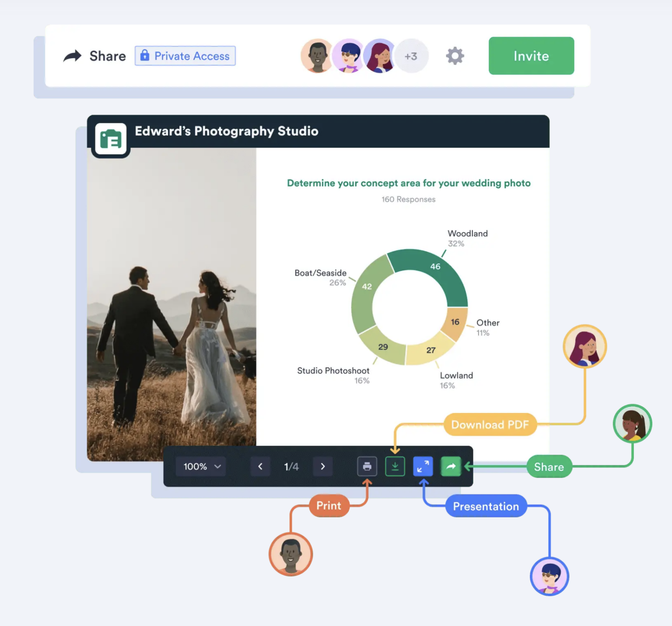Open the 100% zoom level dropdown

pyautogui.click(x=200, y=466)
